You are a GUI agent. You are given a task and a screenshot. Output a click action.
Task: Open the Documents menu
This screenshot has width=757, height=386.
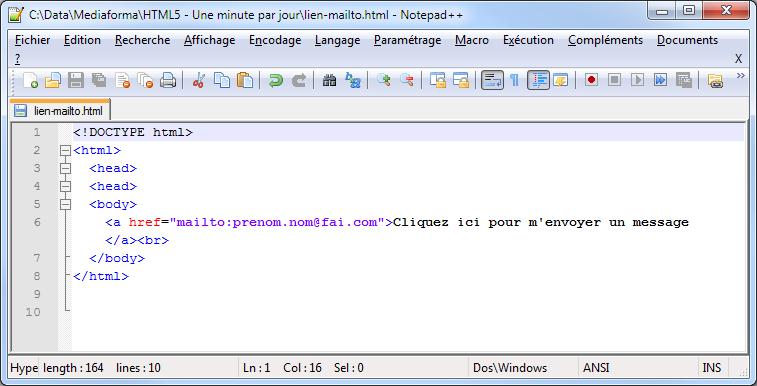[687, 40]
